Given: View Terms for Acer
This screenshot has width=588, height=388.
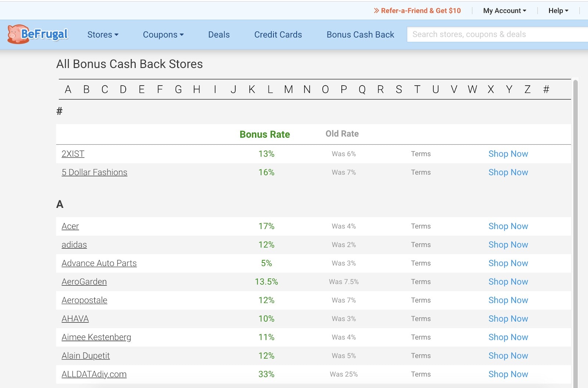Looking at the screenshot, I should click(421, 226).
